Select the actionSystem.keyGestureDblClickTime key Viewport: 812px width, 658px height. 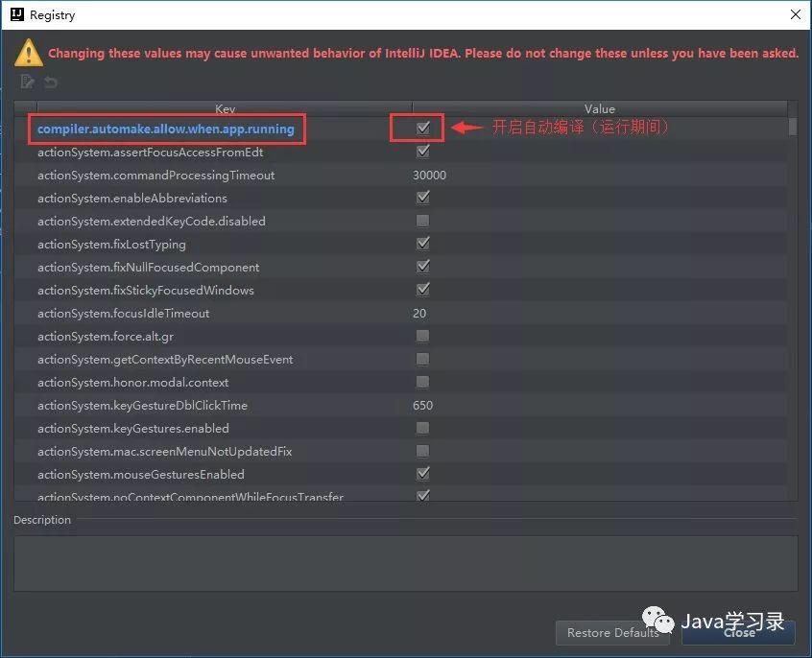(x=142, y=406)
